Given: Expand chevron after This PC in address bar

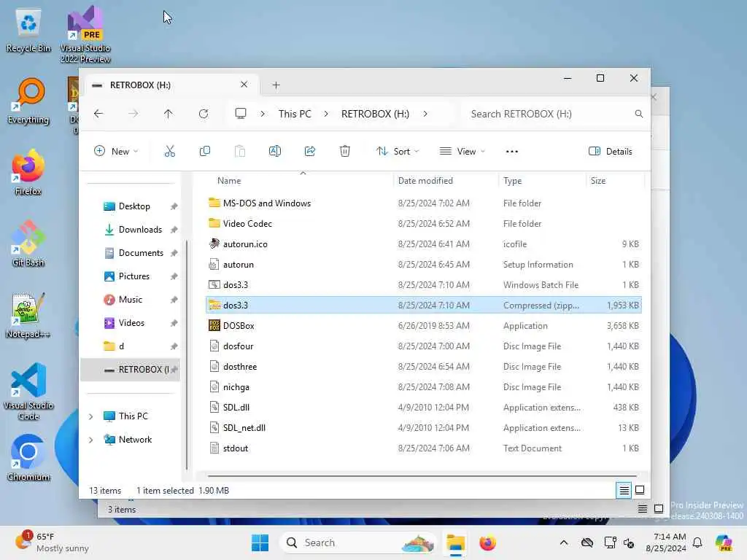Looking at the screenshot, I should (x=326, y=114).
